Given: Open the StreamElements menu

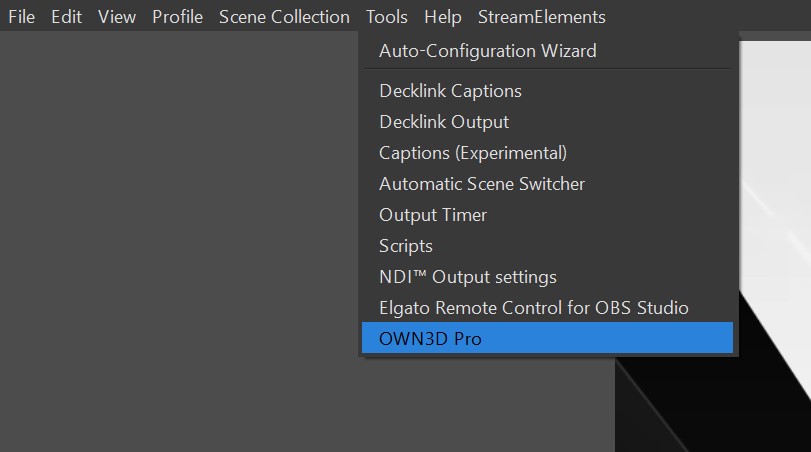Looking at the screenshot, I should click(x=541, y=17).
